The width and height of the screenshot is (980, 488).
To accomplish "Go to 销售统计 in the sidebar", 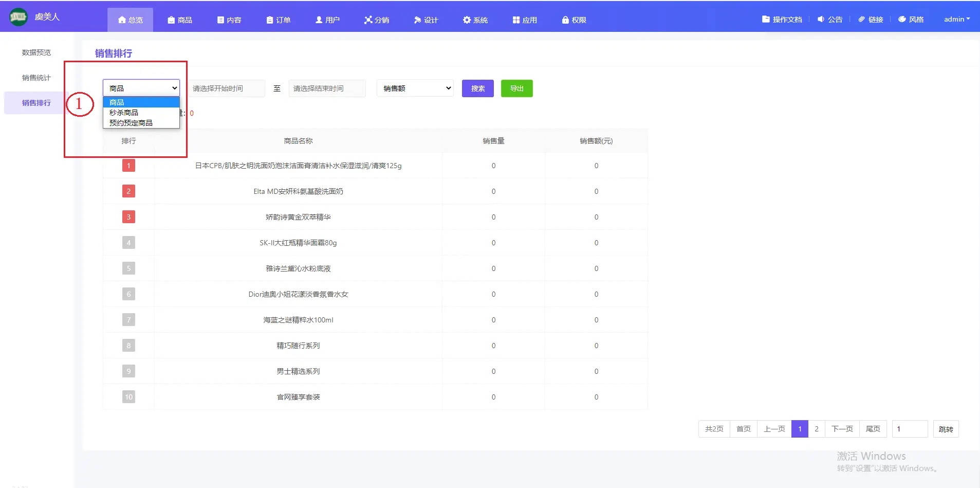I will (x=36, y=78).
